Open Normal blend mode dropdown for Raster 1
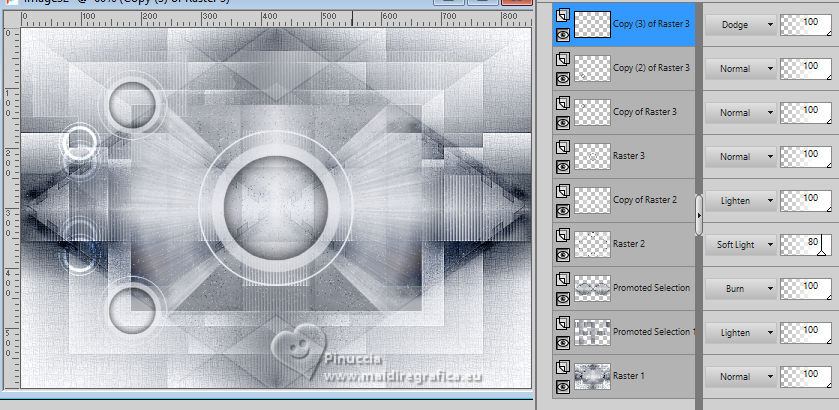The height and width of the screenshot is (410, 839). coord(741,376)
